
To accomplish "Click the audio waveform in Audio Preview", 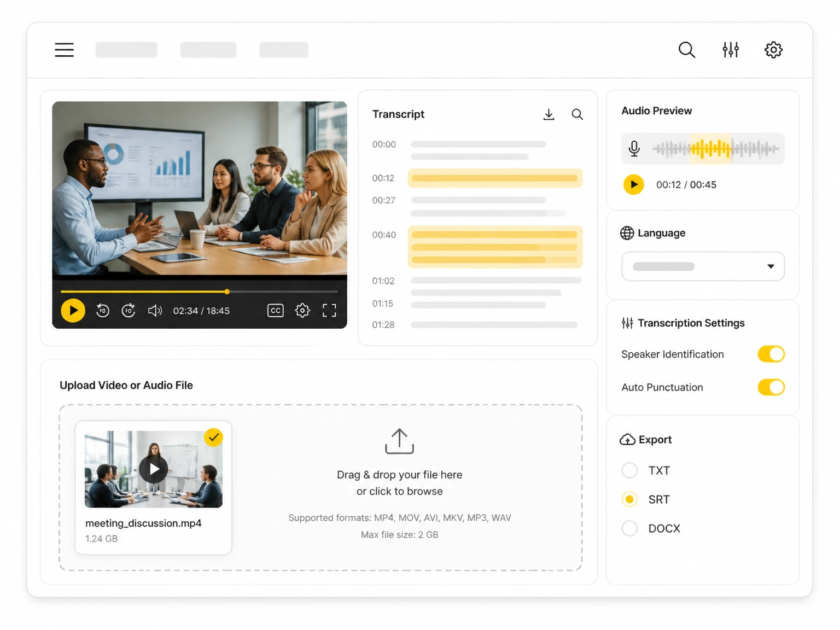I will pos(716,148).
